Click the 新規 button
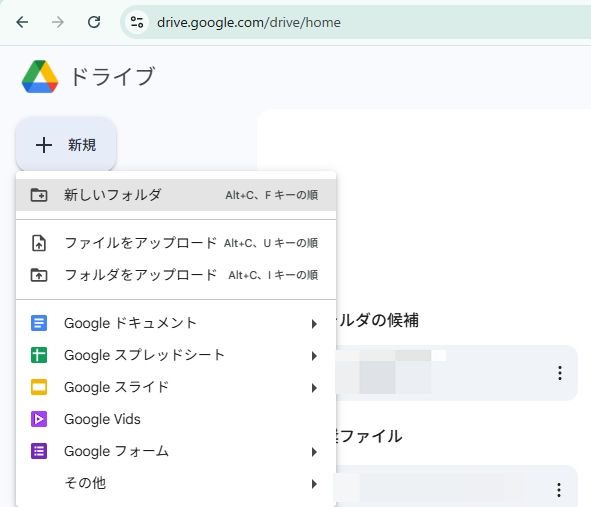This screenshot has height=507, width=591. (x=66, y=145)
